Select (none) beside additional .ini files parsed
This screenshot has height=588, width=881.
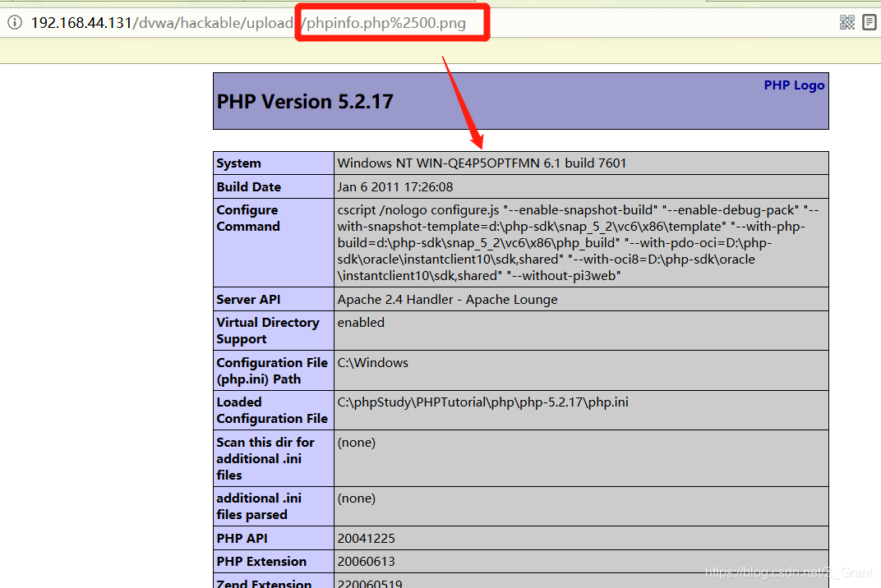click(356, 498)
